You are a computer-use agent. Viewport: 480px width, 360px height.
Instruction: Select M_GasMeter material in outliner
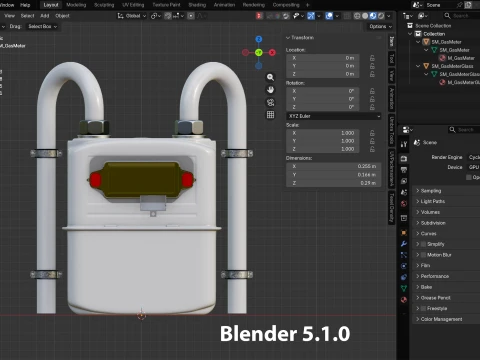click(x=461, y=58)
